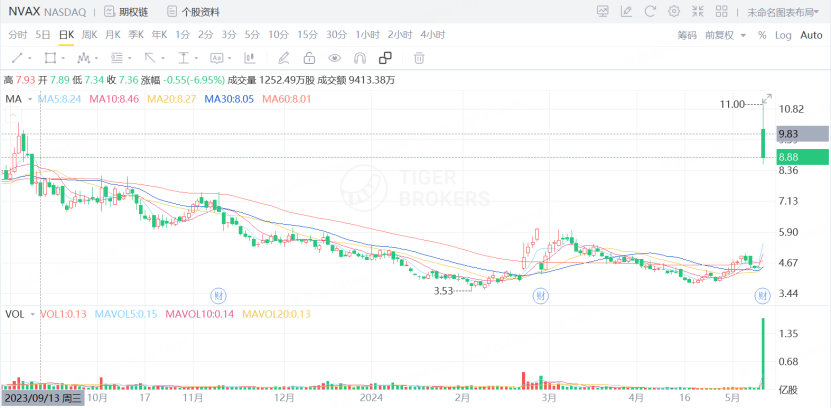The image size is (831, 408).
Task: Expand the VOL indicator dropdown
Action: [33, 314]
